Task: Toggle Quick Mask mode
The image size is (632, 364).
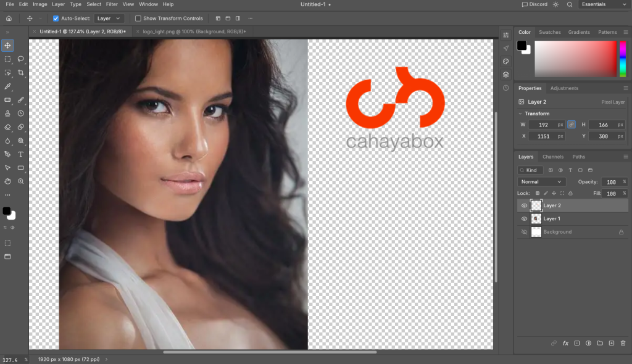Action: click(x=7, y=243)
